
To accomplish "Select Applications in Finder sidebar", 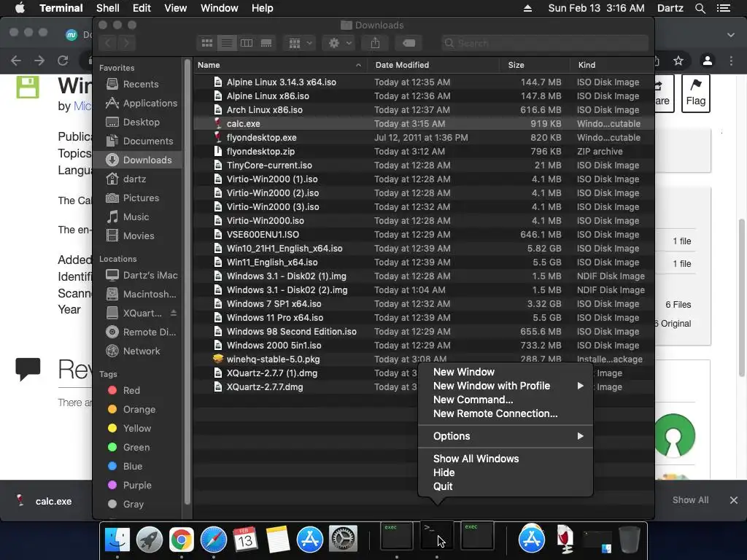I will [x=137, y=104].
